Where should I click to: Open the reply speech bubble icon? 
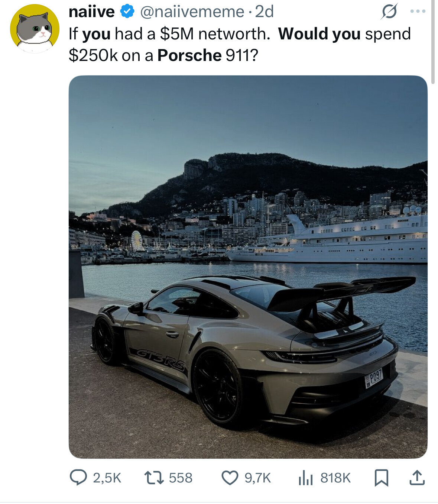(x=78, y=478)
